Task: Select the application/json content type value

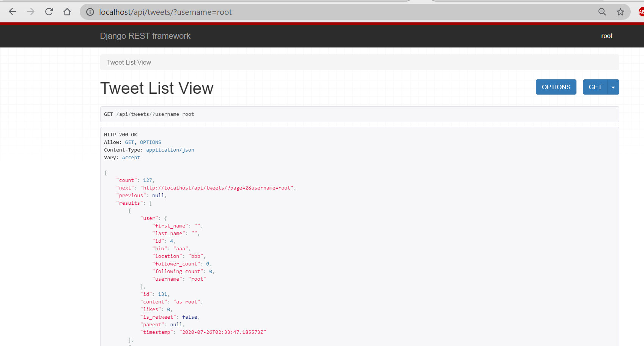Action: [x=170, y=150]
